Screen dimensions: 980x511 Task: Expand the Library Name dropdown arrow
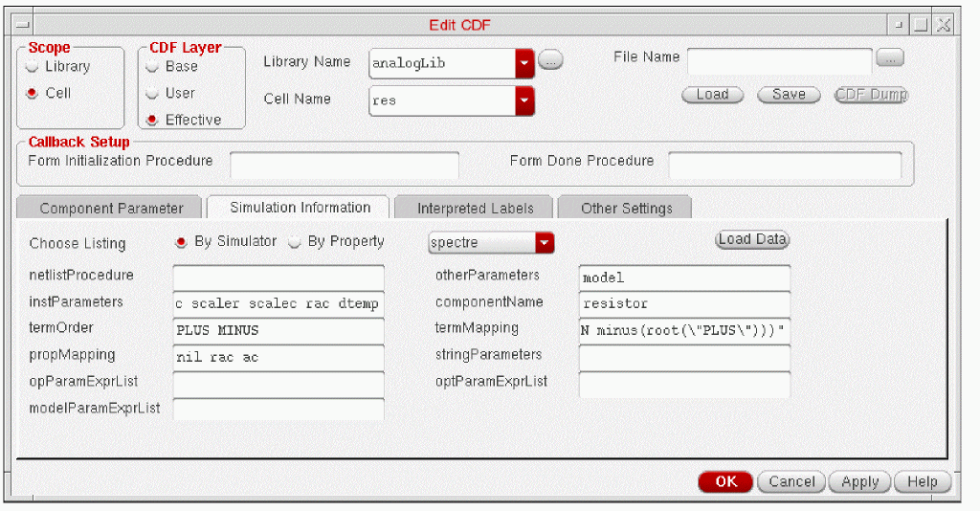click(x=525, y=63)
